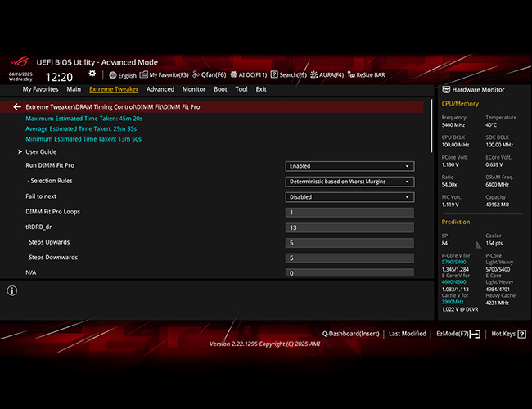Viewport: 532px width, 409px height.
Task: Click the Steps Upwards value field
Action: click(x=349, y=243)
